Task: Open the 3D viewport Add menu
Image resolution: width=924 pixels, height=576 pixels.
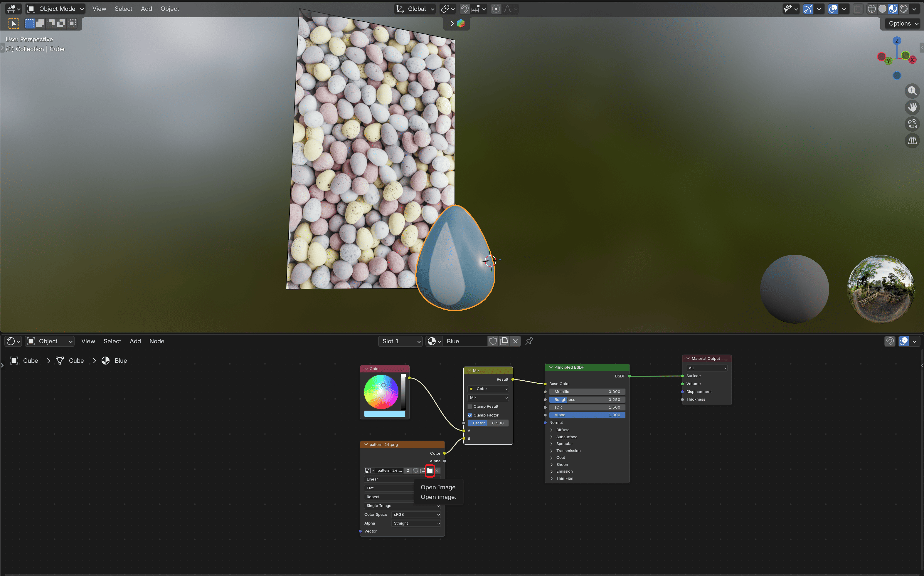Action: click(146, 9)
